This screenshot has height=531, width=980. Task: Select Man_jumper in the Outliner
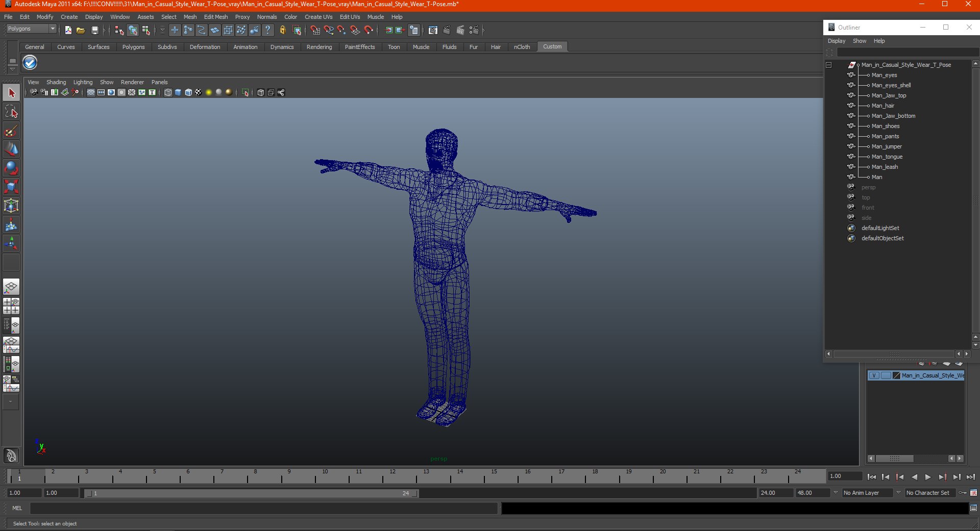(886, 146)
